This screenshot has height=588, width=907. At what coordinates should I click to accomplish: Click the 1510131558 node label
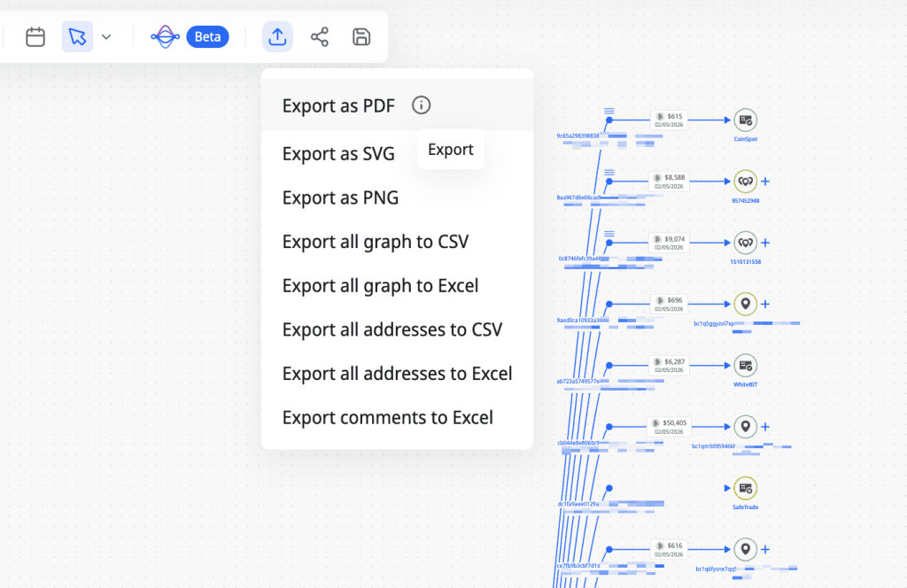(746, 262)
